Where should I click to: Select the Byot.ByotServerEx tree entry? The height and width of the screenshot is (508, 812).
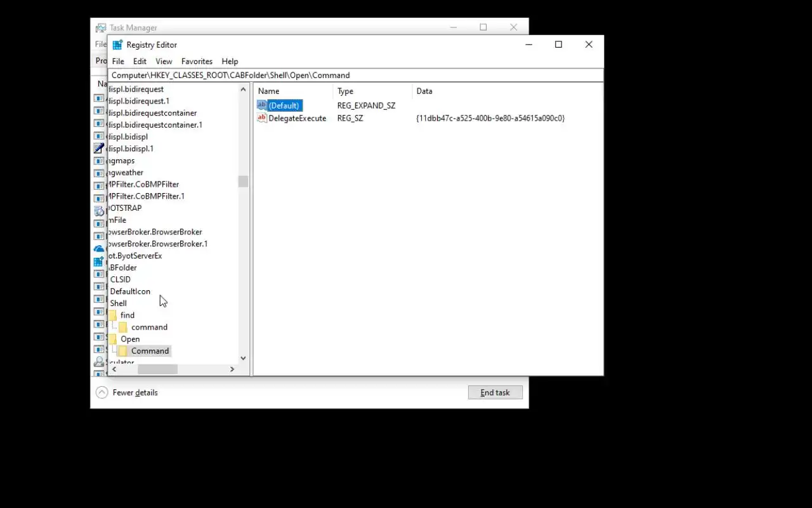click(135, 256)
